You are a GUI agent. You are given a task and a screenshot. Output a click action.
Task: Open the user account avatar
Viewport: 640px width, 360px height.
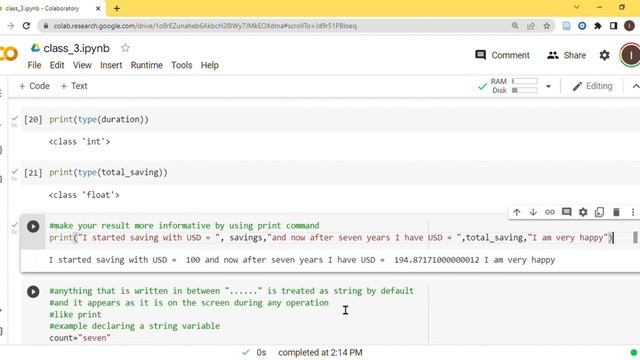coord(630,55)
